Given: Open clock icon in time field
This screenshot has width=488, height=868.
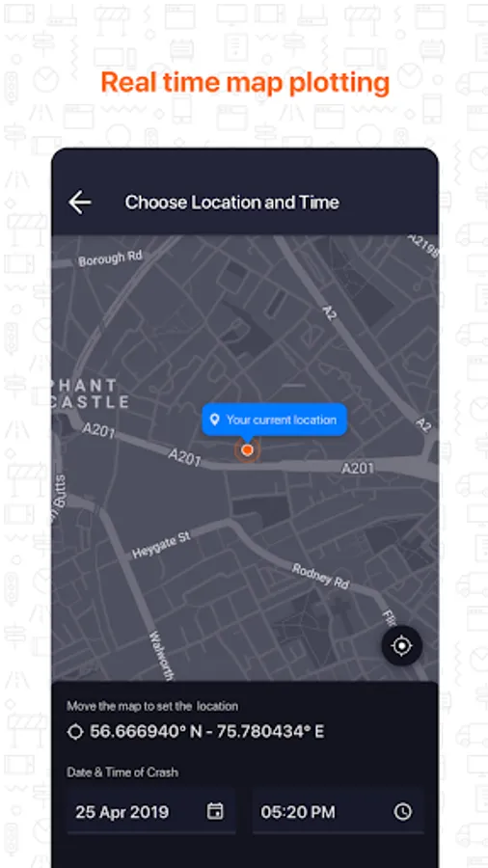Looking at the screenshot, I should (403, 812).
